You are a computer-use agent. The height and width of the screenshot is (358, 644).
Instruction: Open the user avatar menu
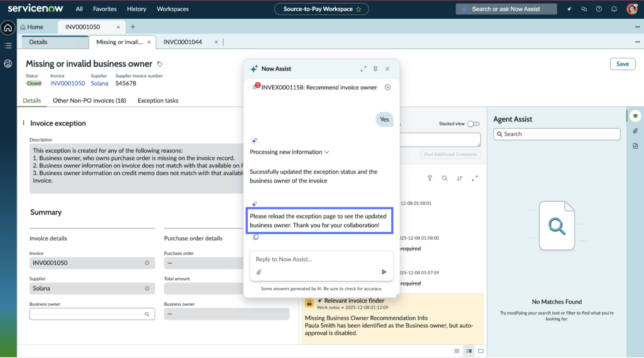[631, 9]
